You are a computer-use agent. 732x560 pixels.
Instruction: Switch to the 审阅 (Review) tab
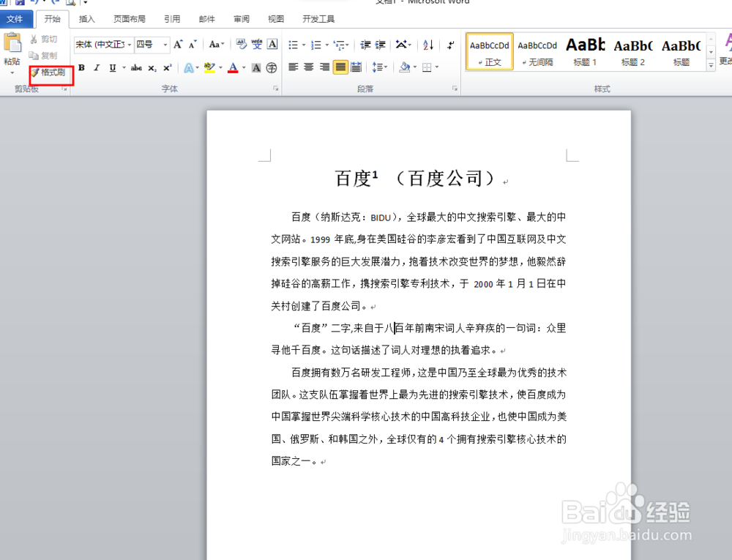pyautogui.click(x=242, y=19)
